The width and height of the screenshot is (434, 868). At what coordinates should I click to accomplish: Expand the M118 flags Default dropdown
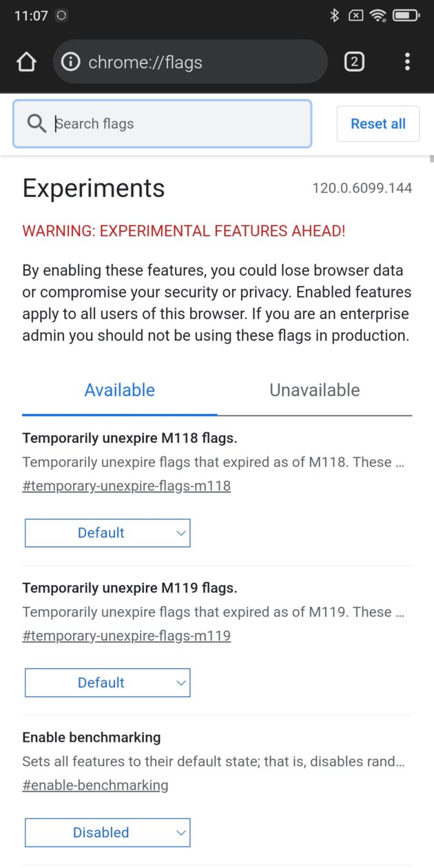(x=107, y=533)
